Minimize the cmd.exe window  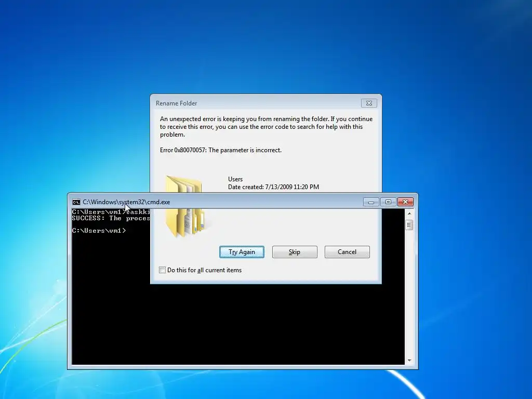pyautogui.click(x=371, y=202)
